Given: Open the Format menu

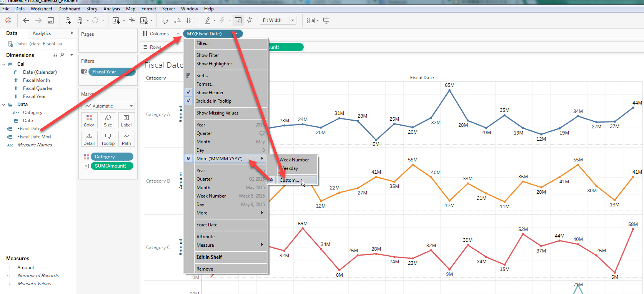Looking at the screenshot, I should point(149,9).
